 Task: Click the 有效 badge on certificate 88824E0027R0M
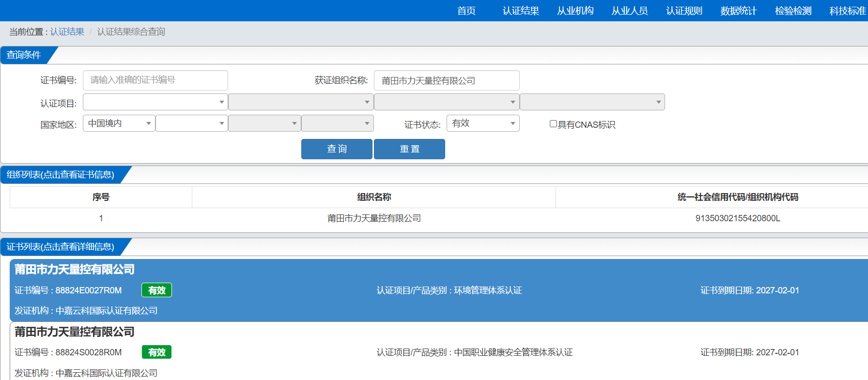[156, 290]
